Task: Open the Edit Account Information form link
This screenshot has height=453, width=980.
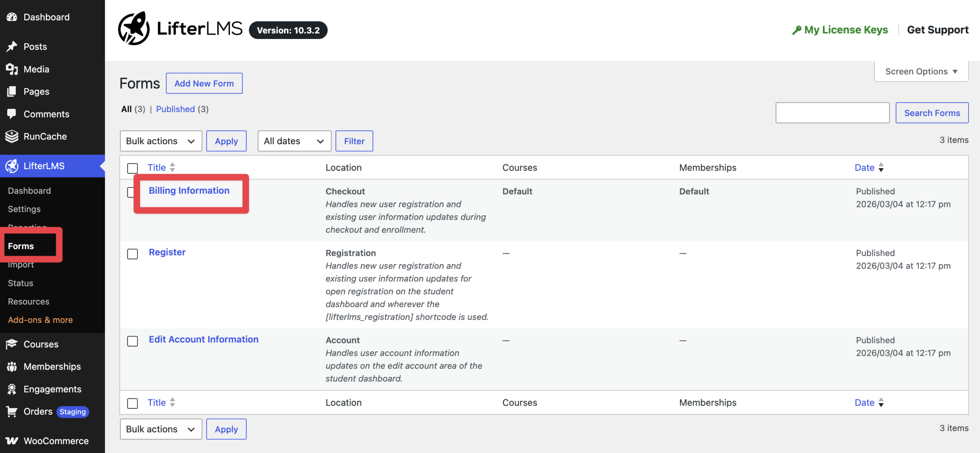Action: click(204, 339)
